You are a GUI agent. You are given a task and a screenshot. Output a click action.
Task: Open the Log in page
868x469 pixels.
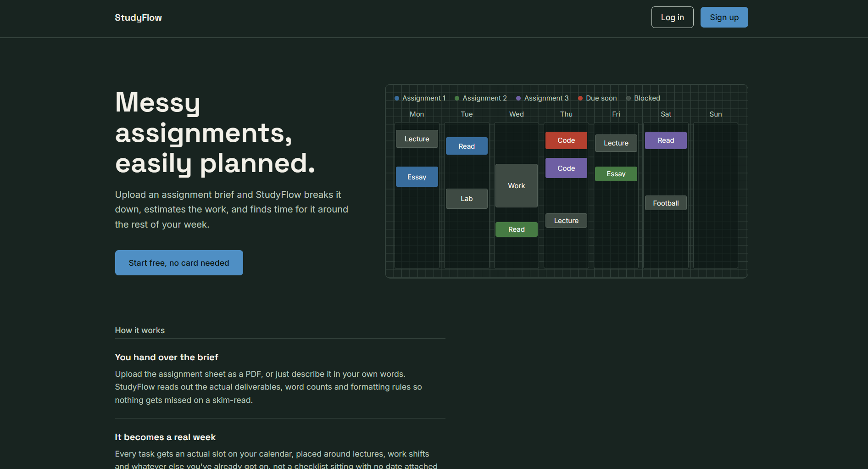pos(672,17)
